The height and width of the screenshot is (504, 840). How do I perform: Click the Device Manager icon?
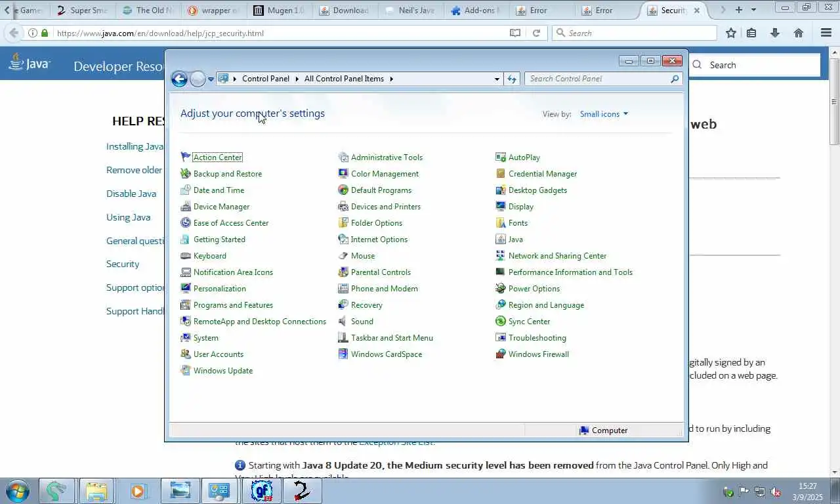186,207
